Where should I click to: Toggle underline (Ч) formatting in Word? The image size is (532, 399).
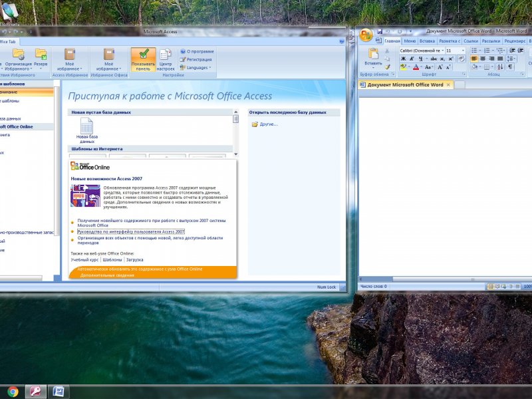point(420,59)
